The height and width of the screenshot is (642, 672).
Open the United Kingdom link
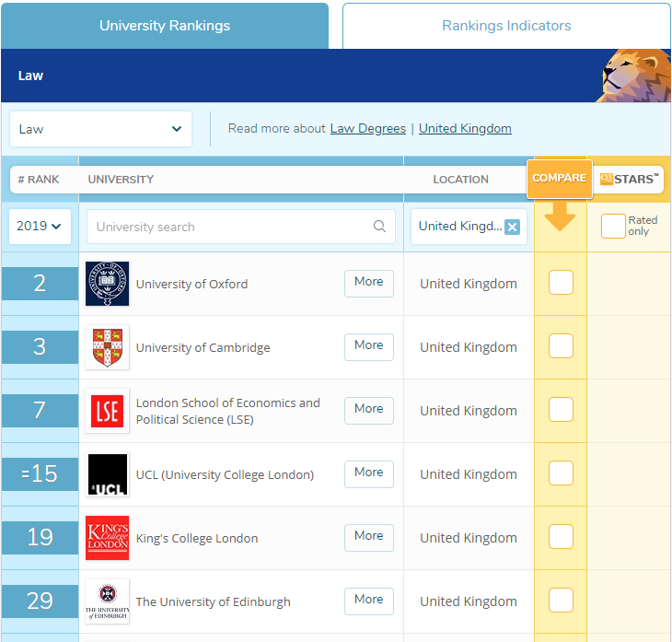click(x=465, y=128)
